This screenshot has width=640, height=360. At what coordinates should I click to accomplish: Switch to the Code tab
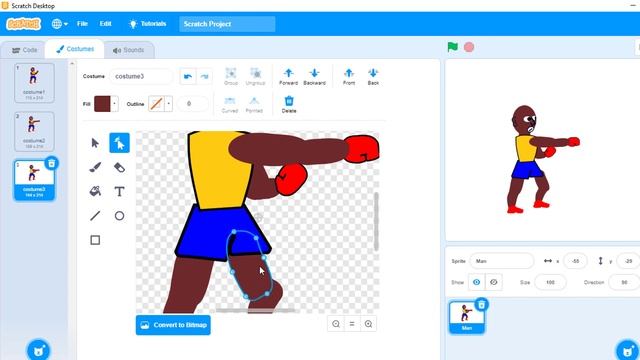[24, 50]
